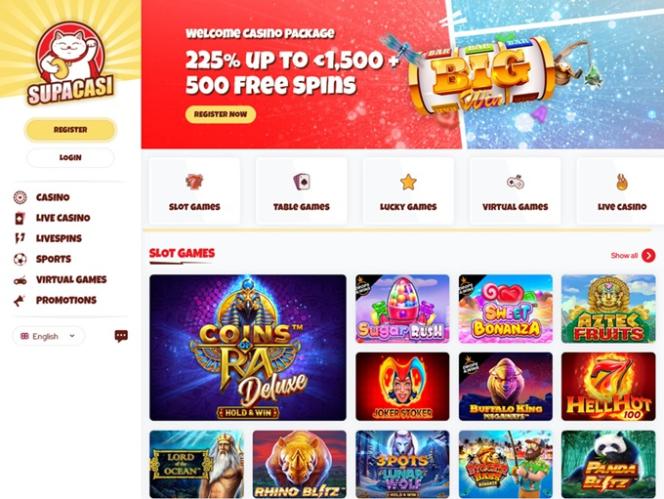Click the yellow Register button in the sidebar
This screenshot has height=499, width=664.
coord(70,130)
